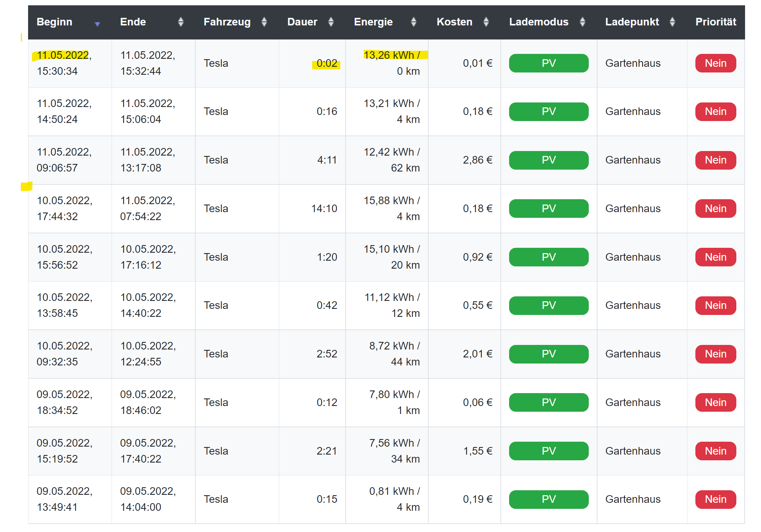Click Nein badge in the 14:50:24 row
The height and width of the screenshot is (532, 761).
click(715, 112)
